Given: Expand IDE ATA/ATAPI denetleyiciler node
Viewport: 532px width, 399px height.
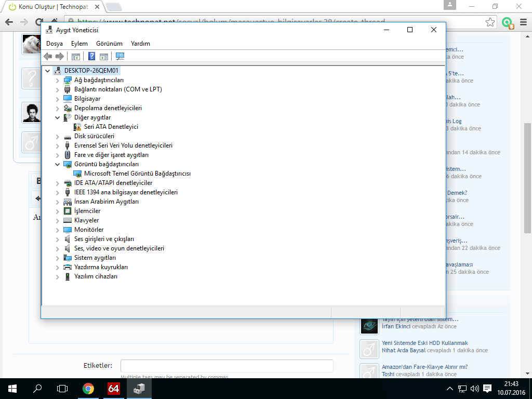Looking at the screenshot, I should pyautogui.click(x=58, y=183).
